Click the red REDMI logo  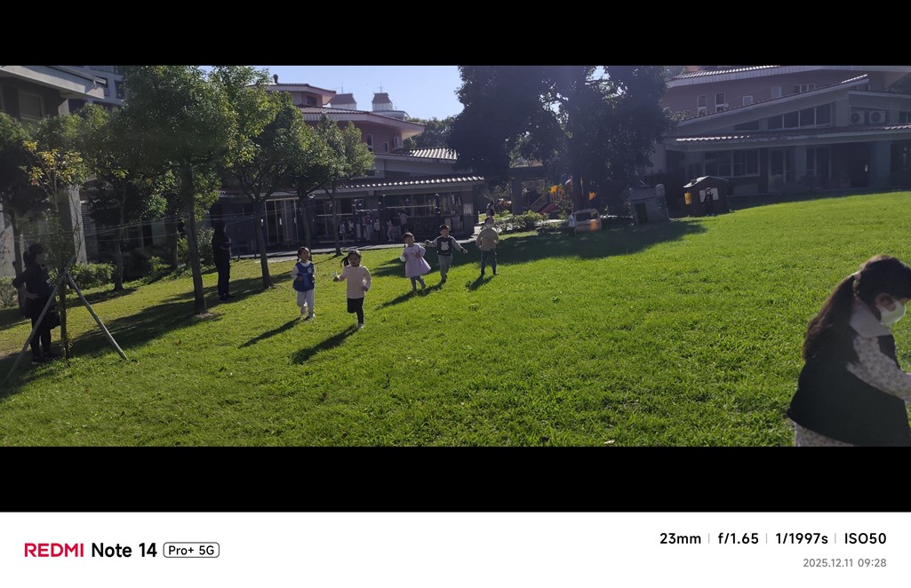(x=53, y=550)
